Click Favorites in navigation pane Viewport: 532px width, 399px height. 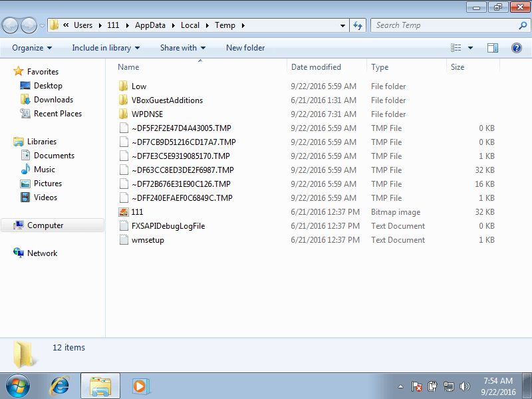(43, 72)
